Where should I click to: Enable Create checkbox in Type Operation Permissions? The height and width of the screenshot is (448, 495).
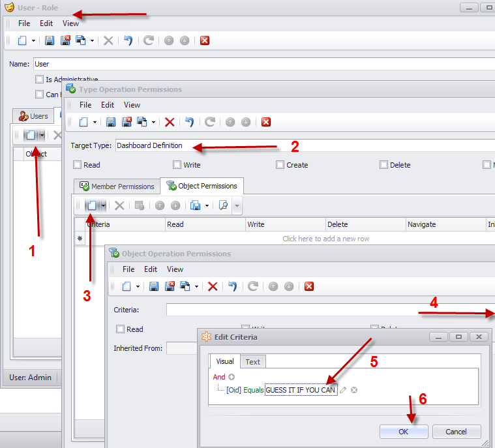pyautogui.click(x=280, y=165)
